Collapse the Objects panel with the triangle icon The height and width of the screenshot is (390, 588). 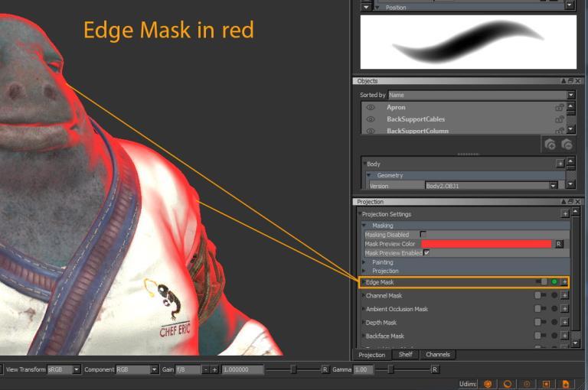(x=563, y=81)
